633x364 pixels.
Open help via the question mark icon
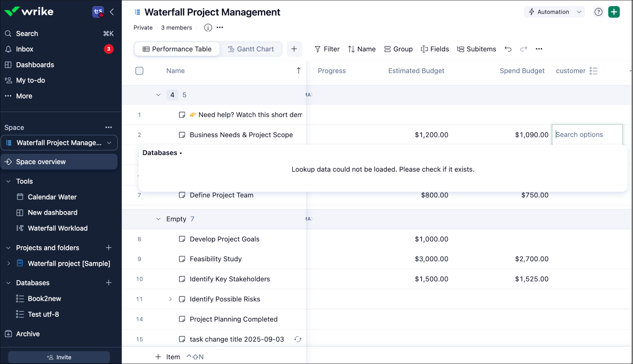click(x=598, y=12)
